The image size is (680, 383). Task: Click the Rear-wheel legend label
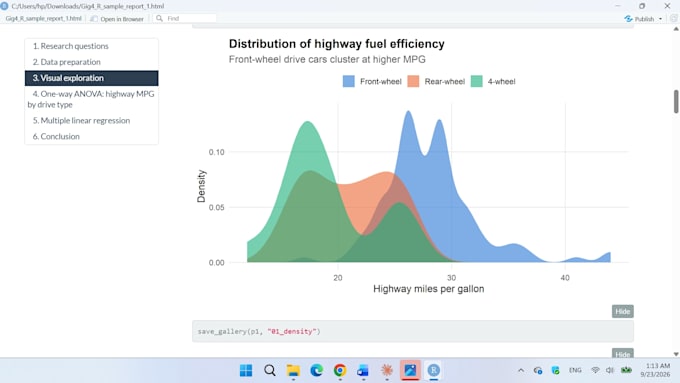click(445, 82)
